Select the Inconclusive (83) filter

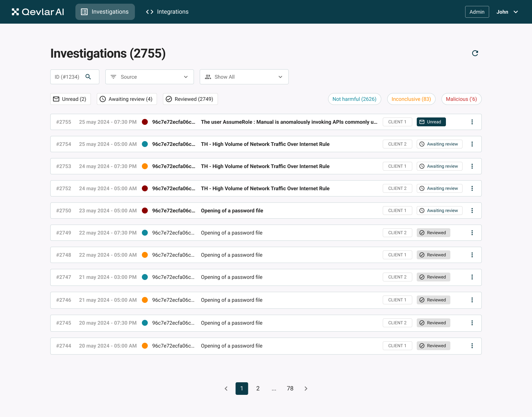coord(411,99)
